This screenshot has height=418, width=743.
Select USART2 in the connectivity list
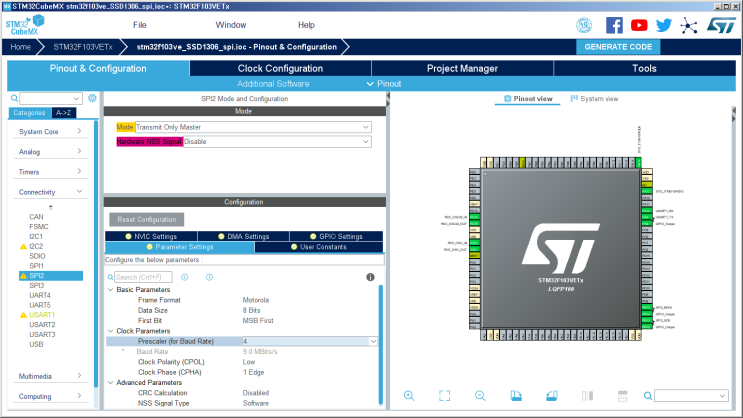click(42, 325)
